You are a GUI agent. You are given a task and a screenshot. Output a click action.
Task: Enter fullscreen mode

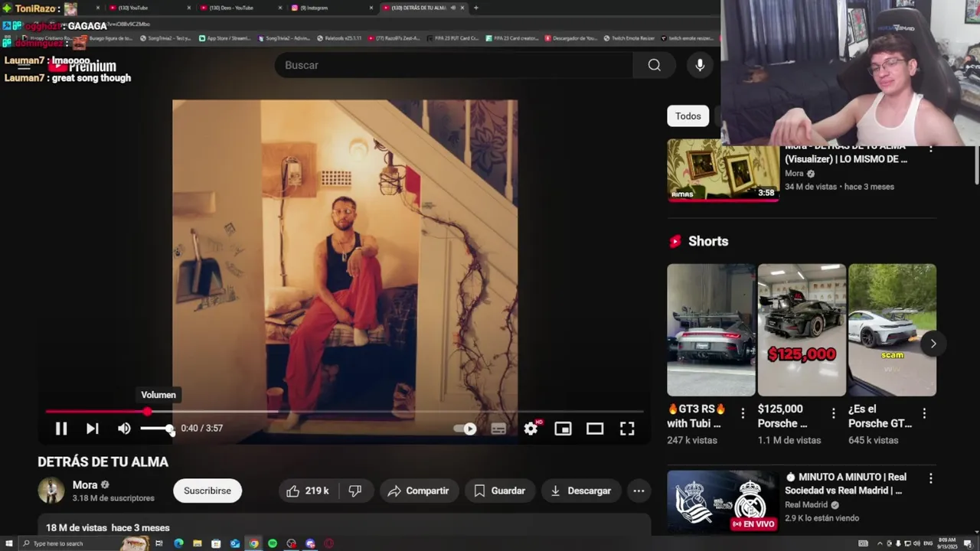(x=627, y=429)
